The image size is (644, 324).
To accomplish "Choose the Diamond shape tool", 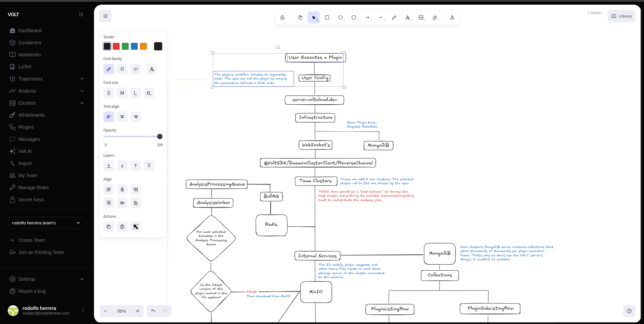I will 340,17.
